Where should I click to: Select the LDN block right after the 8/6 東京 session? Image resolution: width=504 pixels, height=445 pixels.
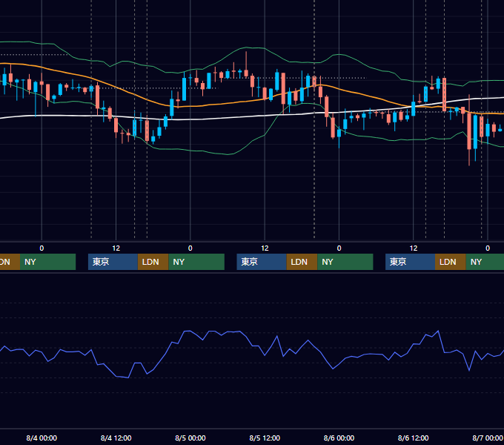[451, 262]
